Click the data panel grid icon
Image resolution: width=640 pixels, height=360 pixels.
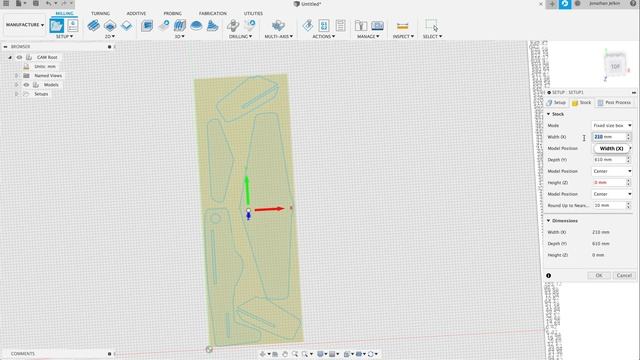tap(6, 4)
